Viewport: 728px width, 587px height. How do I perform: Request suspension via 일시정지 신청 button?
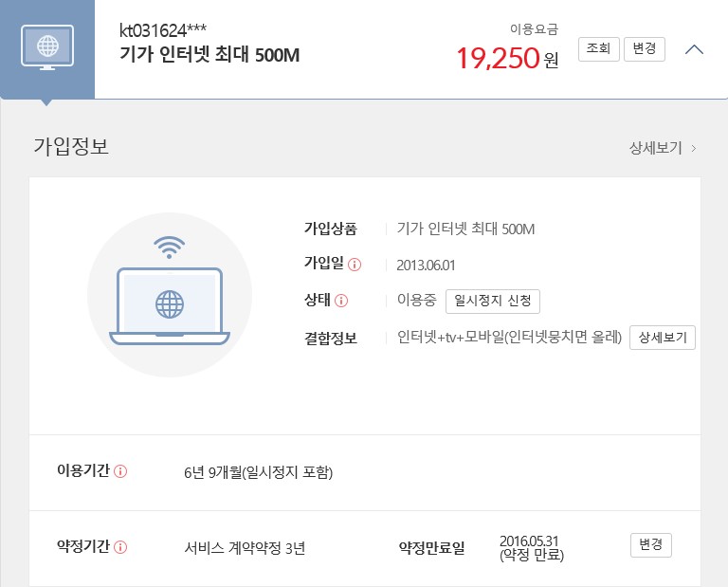coord(493,302)
